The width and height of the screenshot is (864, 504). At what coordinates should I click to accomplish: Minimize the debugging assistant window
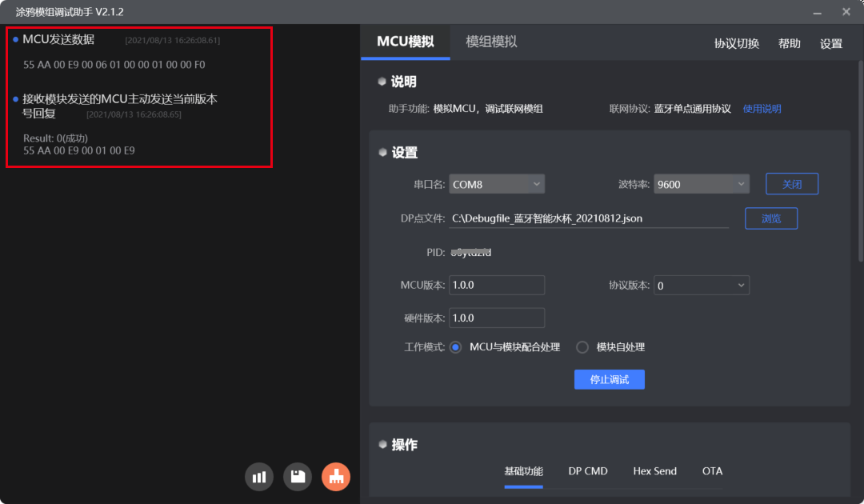[x=817, y=12]
